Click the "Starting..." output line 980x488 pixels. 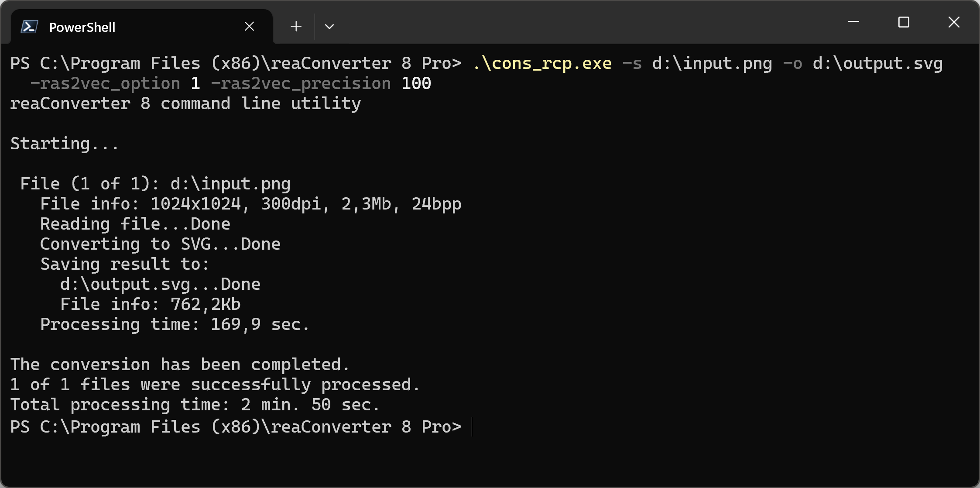point(65,144)
